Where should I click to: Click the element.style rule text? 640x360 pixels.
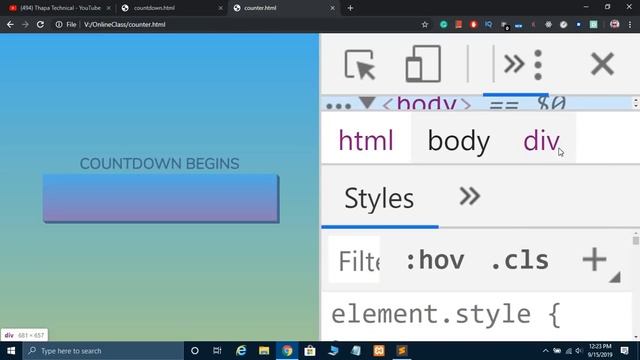coord(446,314)
